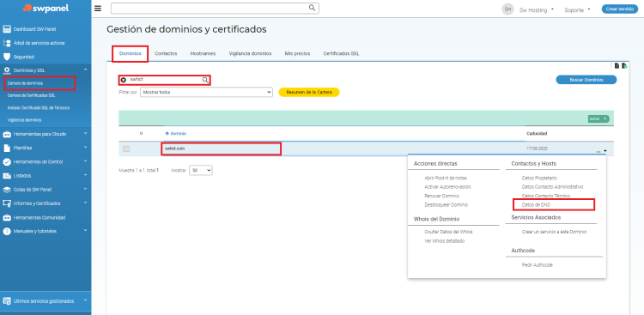Click Herramientas Comunidad icon
The image size is (644, 315).
point(7,217)
